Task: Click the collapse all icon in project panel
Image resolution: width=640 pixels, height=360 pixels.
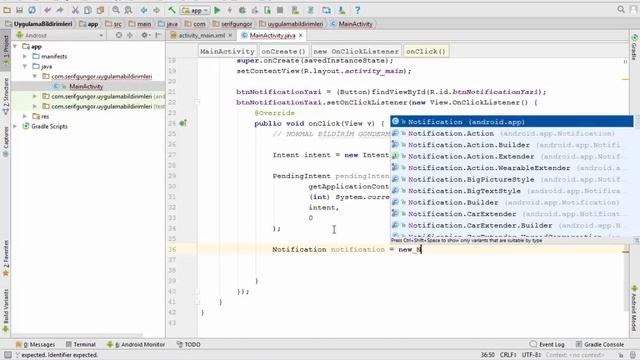Action: 130,36
